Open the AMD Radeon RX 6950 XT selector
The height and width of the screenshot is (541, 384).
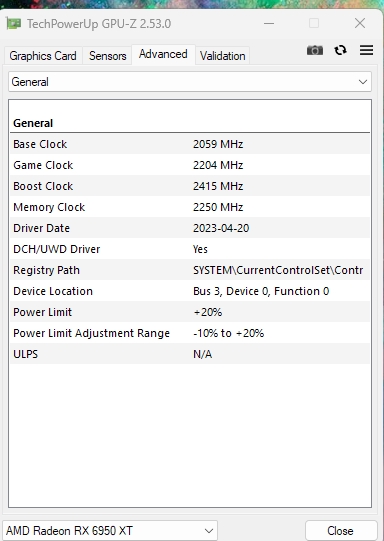pyautogui.click(x=110, y=530)
